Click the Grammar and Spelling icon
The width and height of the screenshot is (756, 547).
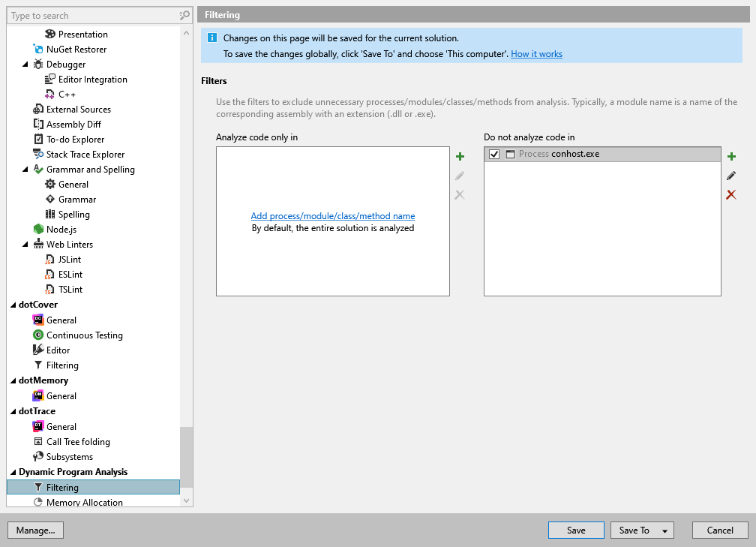[38, 170]
